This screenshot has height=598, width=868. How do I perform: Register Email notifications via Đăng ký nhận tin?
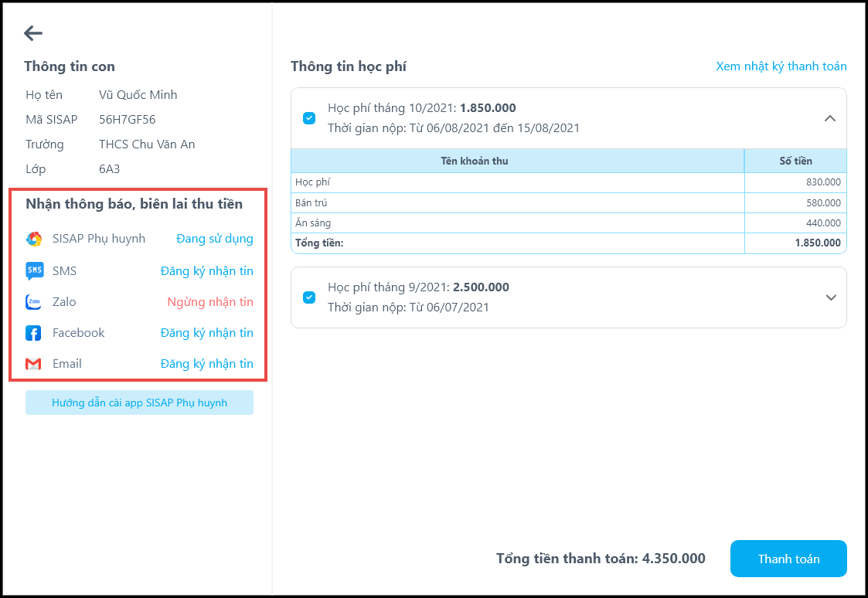click(207, 364)
